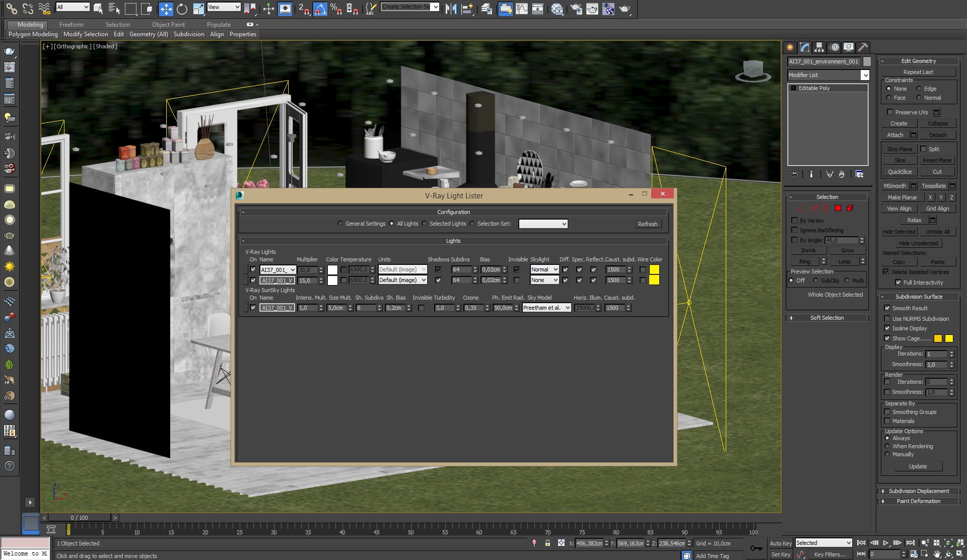
Task: Expand Editable Poly stack entry
Action: pyautogui.click(x=794, y=88)
